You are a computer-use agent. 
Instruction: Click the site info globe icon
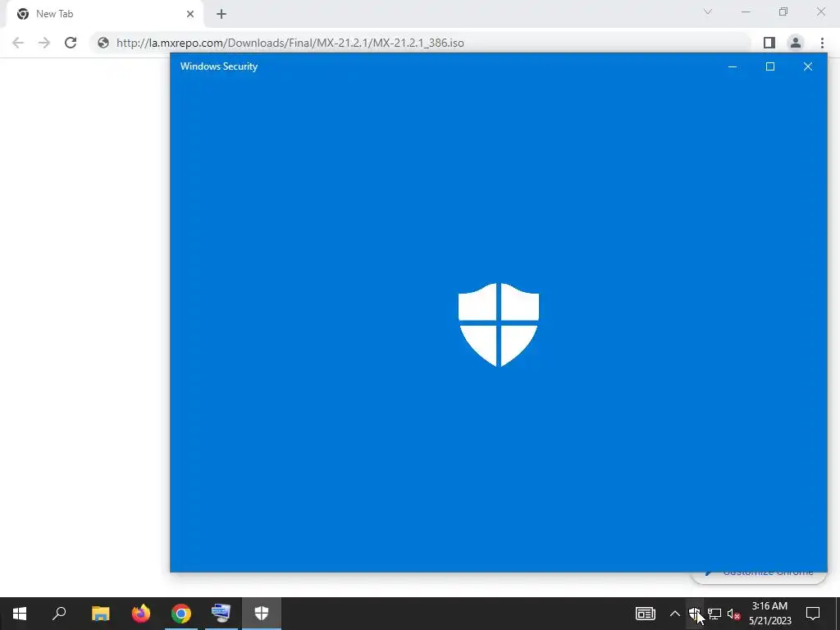click(103, 43)
